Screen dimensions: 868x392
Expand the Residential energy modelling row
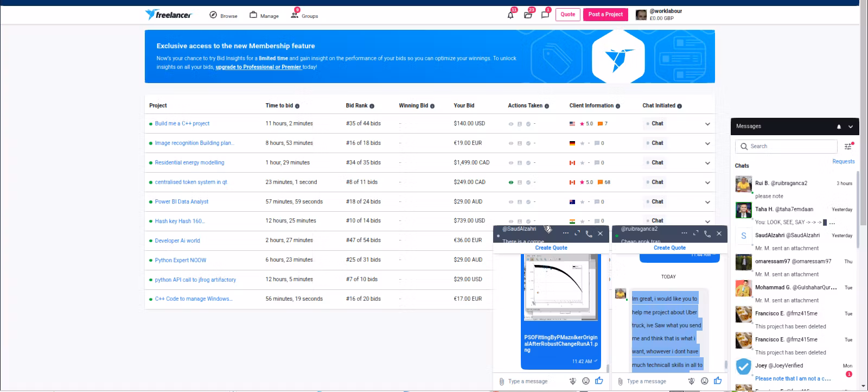pos(707,163)
